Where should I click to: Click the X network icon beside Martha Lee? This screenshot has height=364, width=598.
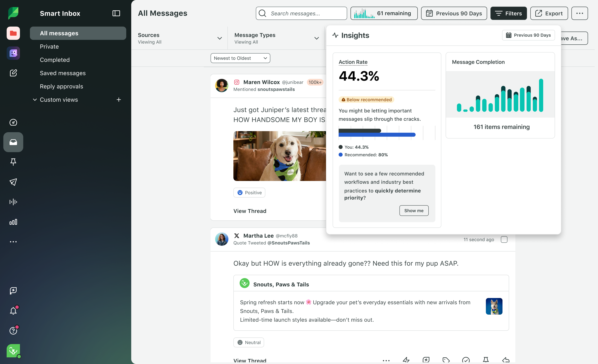pos(237,236)
